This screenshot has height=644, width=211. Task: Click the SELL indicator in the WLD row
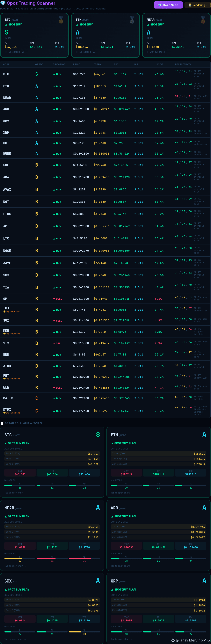pyautogui.click(x=58, y=388)
